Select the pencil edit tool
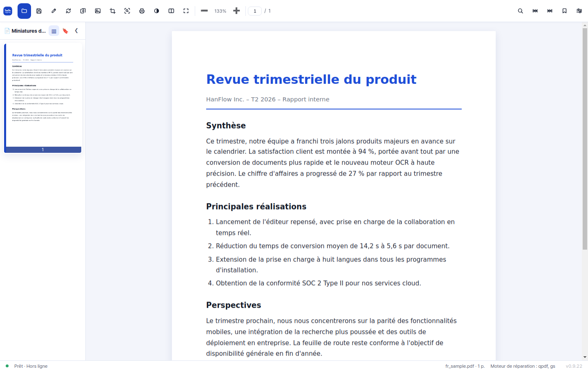Image resolution: width=588 pixels, height=371 pixels. point(53,11)
